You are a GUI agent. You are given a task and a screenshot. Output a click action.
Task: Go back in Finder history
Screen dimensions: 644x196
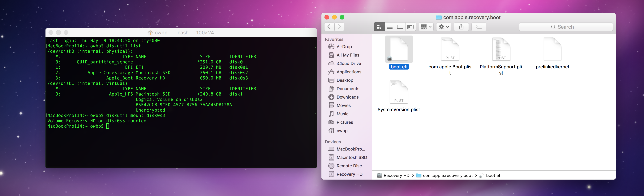[x=329, y=27]
